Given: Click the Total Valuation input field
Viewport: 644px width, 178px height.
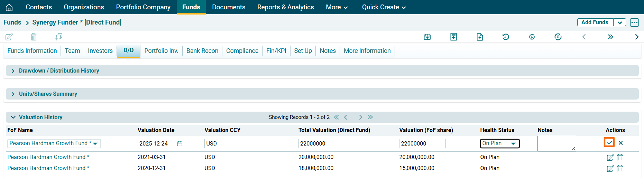Looking at the screenshot, I should click(x=321, y=143).
